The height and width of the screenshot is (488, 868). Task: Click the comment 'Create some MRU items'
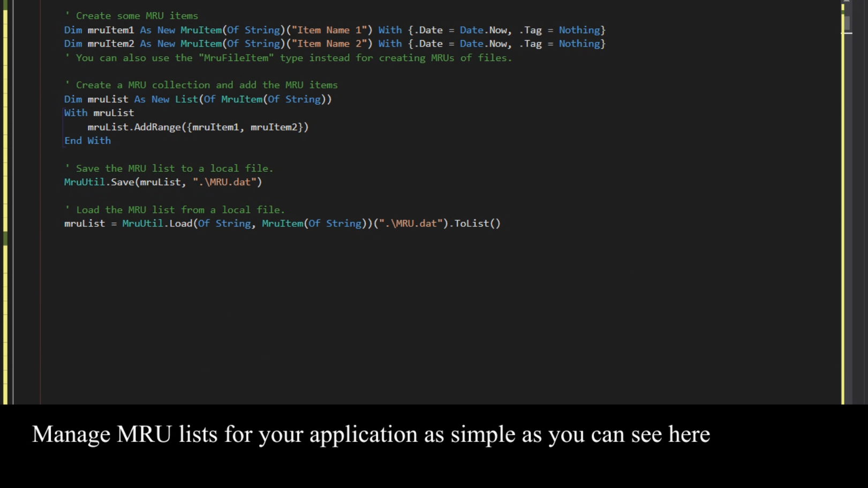point(131,16)
